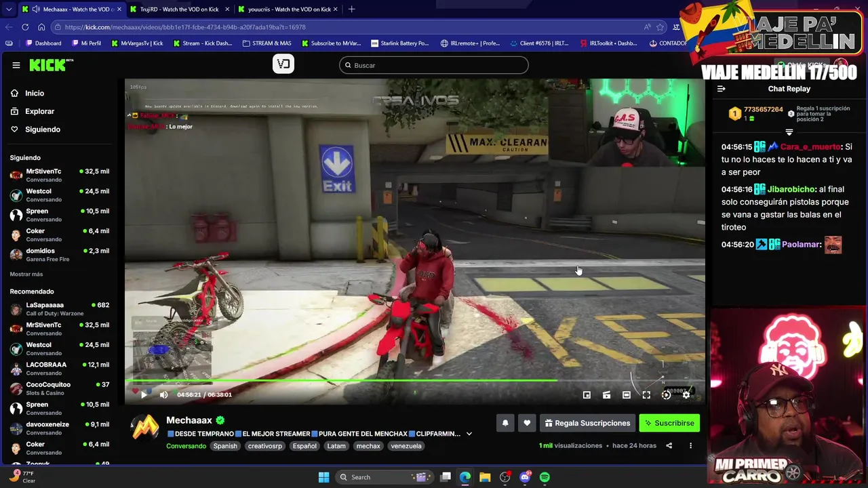Collapse the Chat Replay panel
The width and height of the screenshot is (868, 488).
[x=721, y=89]
